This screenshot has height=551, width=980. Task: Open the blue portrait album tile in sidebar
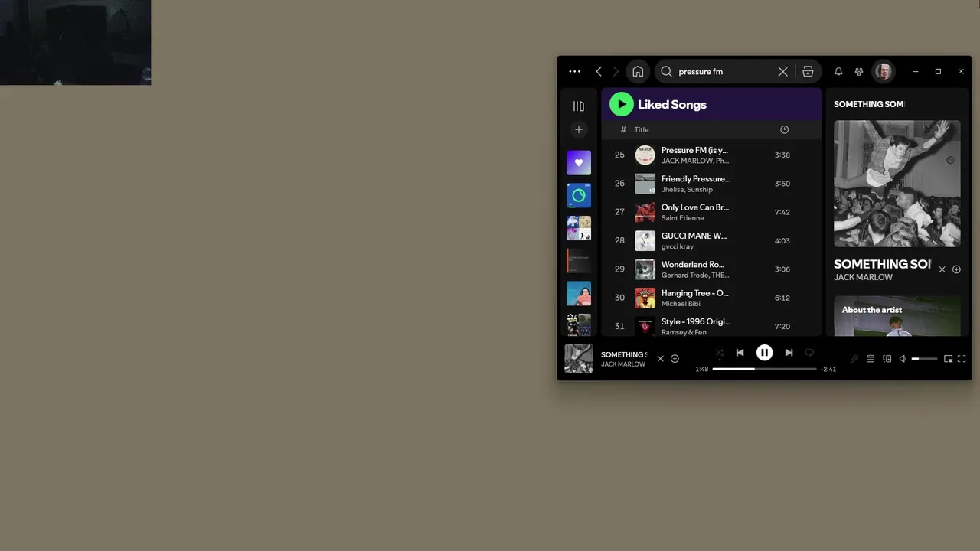(579, 293)
